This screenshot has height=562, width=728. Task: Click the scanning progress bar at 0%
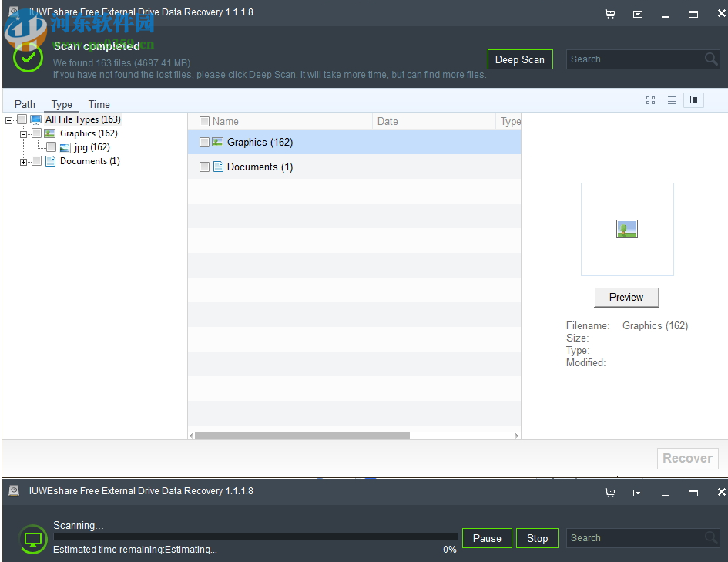(254, 538)
